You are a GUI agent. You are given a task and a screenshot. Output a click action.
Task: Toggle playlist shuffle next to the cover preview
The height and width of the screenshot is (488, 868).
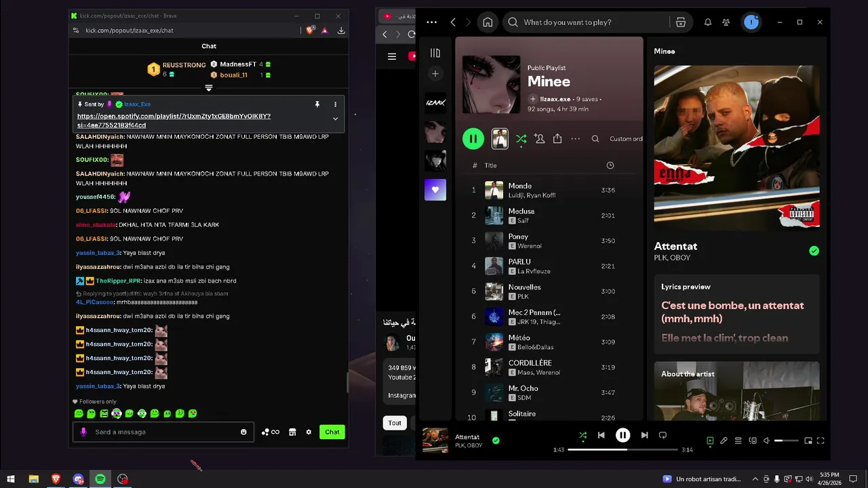[x=521, y=139]
